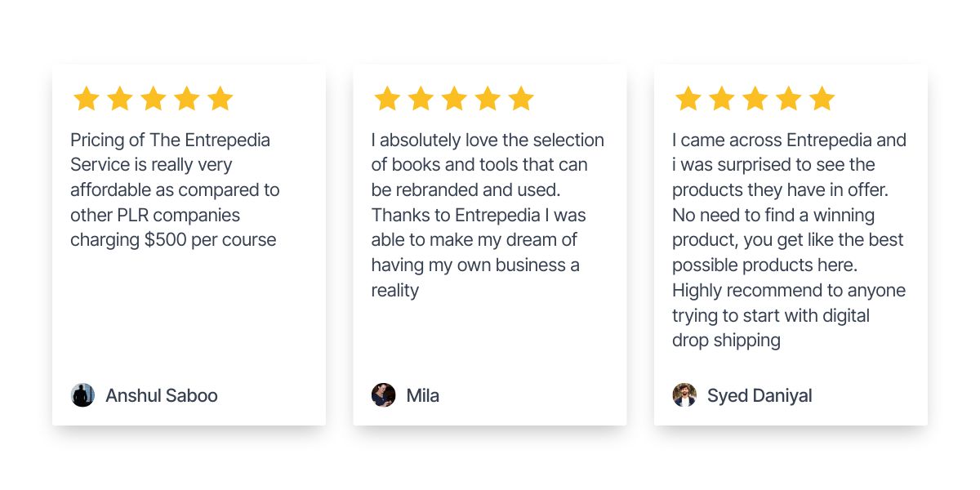Click fifth star in Anshul Saboo's review

(x=220, y=99)
